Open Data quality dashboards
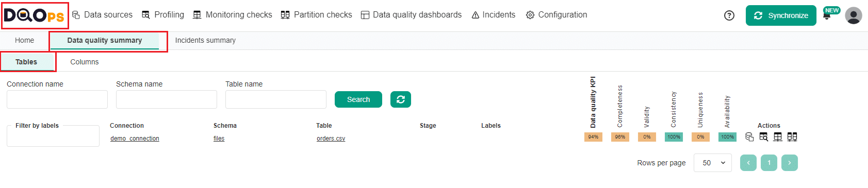Image resolution: width=868 pixels, height=188 pixels. [411, 15]
